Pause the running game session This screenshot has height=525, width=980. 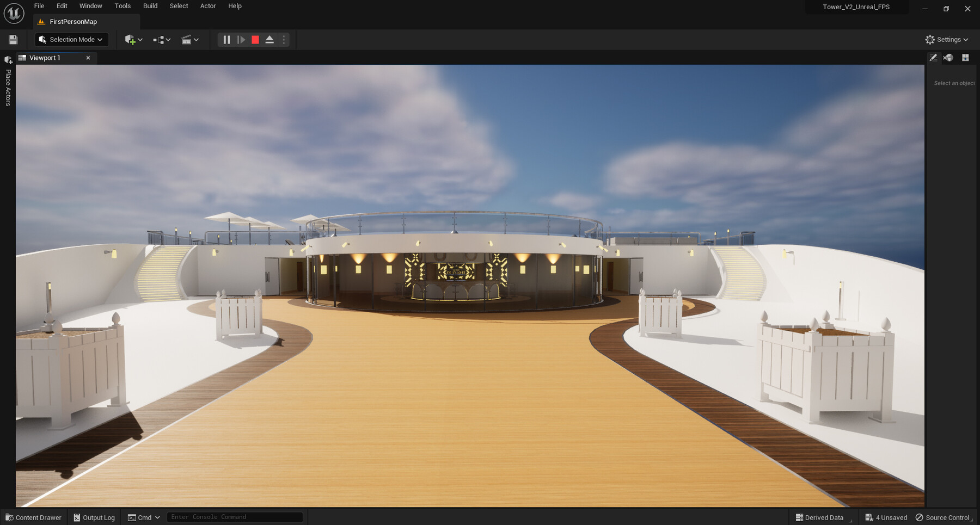pos(226,39)
